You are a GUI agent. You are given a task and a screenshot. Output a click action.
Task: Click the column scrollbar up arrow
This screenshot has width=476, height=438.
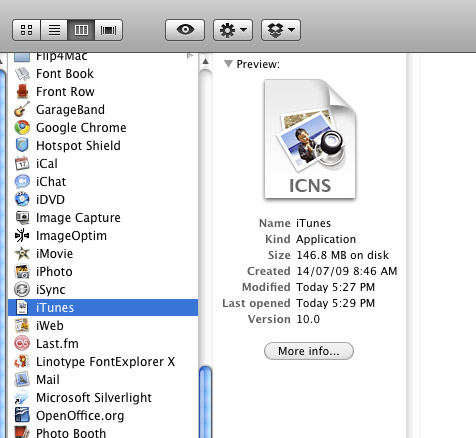point(206,61)
